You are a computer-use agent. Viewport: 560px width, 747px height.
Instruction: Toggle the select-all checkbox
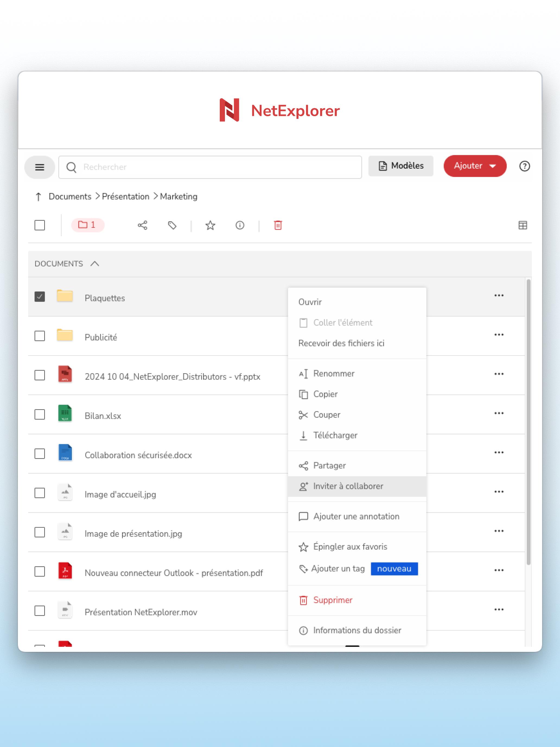[40, 225]
